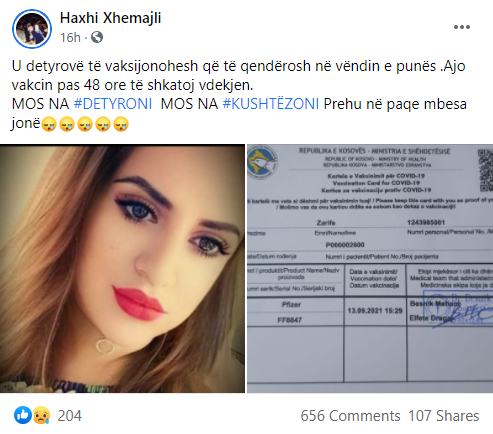
Task: Click the last crying emoji in post
Action: 121,124
